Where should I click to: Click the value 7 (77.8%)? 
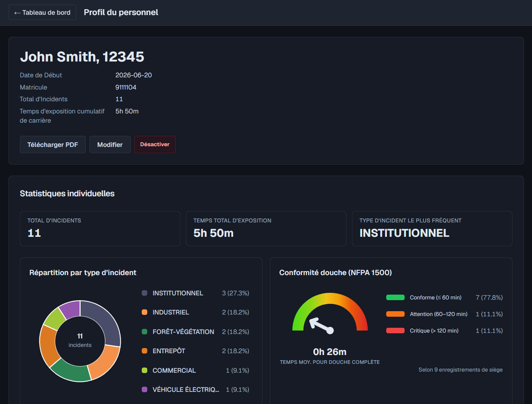point(489,298)
